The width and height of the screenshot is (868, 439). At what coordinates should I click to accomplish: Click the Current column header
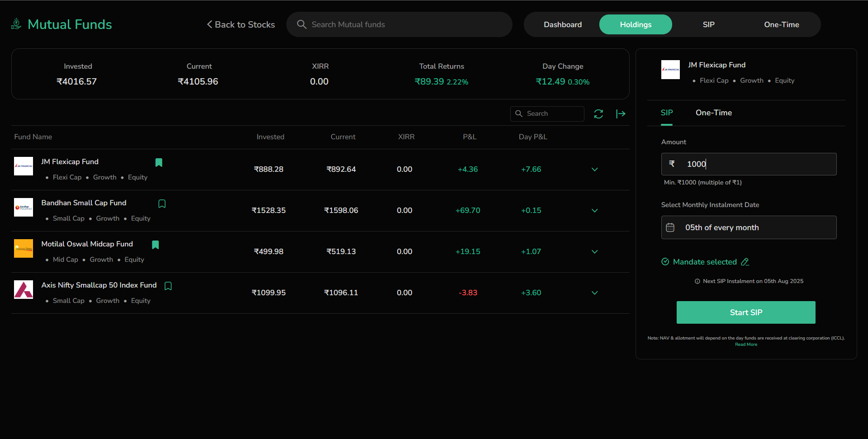click(x=343, y=137)
